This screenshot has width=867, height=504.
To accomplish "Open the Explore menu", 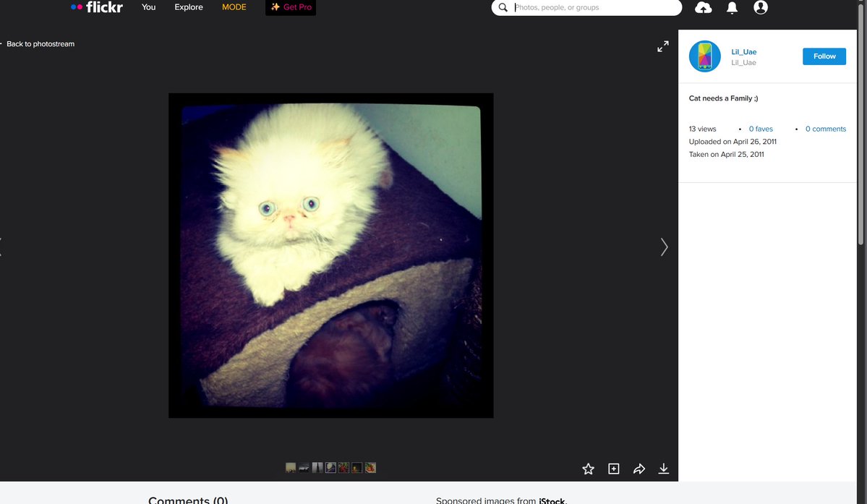I will point(189,7).
